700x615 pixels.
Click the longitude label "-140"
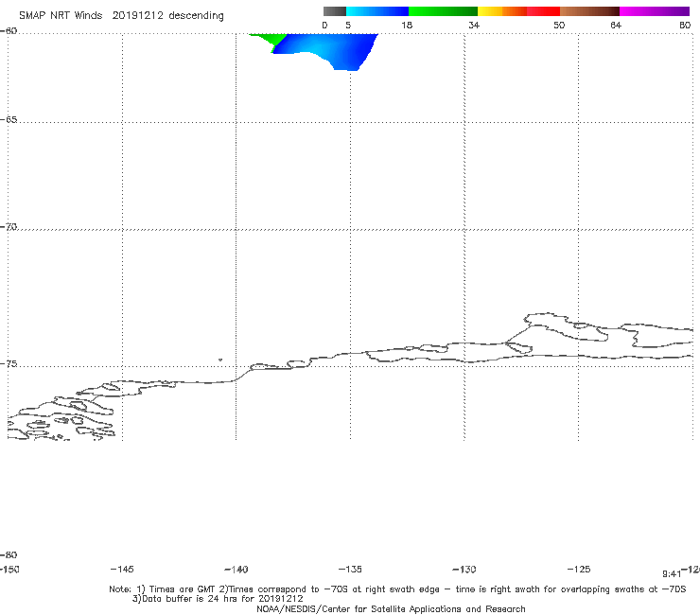pos(236,569)
